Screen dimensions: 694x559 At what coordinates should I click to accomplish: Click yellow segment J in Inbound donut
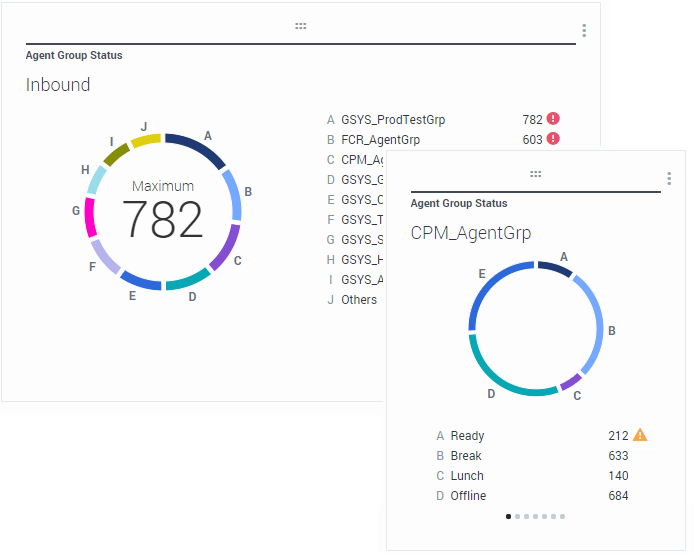tap(146, 140)
